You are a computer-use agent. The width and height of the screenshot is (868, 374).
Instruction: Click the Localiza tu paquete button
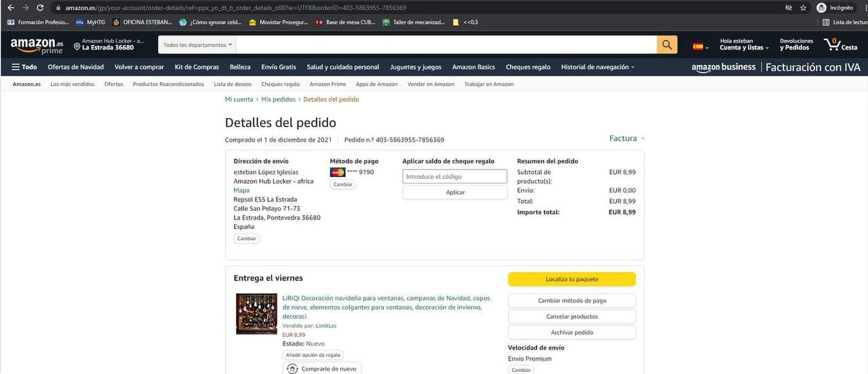coord(572,279)
